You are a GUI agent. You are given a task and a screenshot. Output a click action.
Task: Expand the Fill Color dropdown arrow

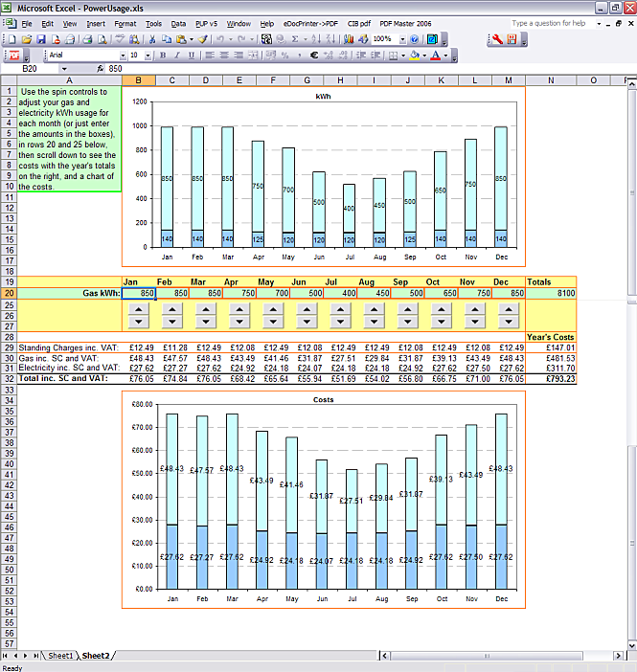pos(424,56)
